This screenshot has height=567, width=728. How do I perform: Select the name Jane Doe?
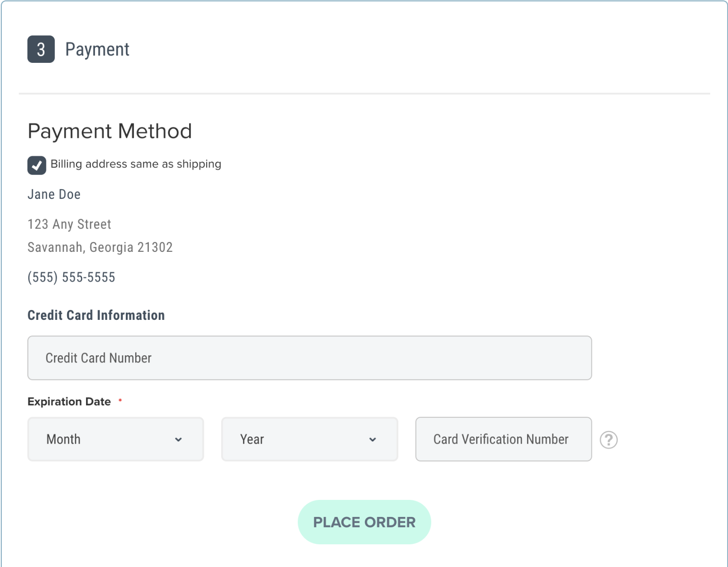(54, 194)
